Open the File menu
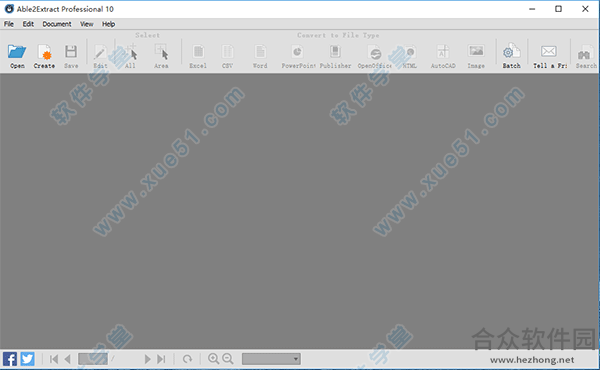600x370 pixels. click(x=9, y=24)
